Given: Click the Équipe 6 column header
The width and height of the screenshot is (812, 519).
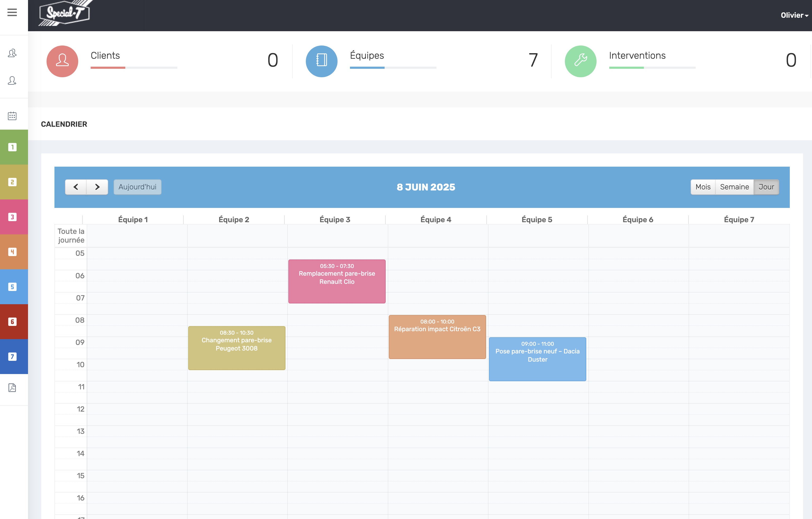Looking at the screenshot, I should 638,219.
